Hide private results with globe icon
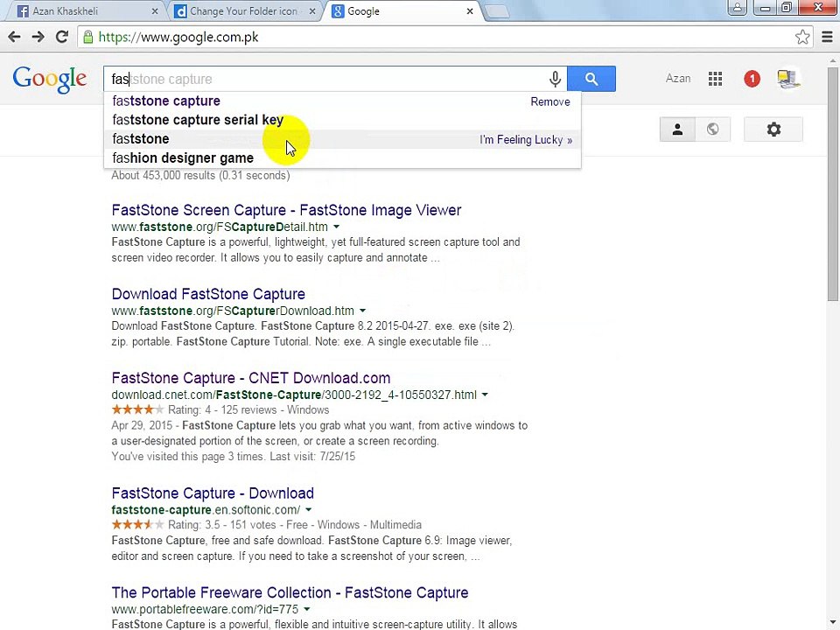The image size is (840, 630). pyautogui.click(x=712, y=129)
